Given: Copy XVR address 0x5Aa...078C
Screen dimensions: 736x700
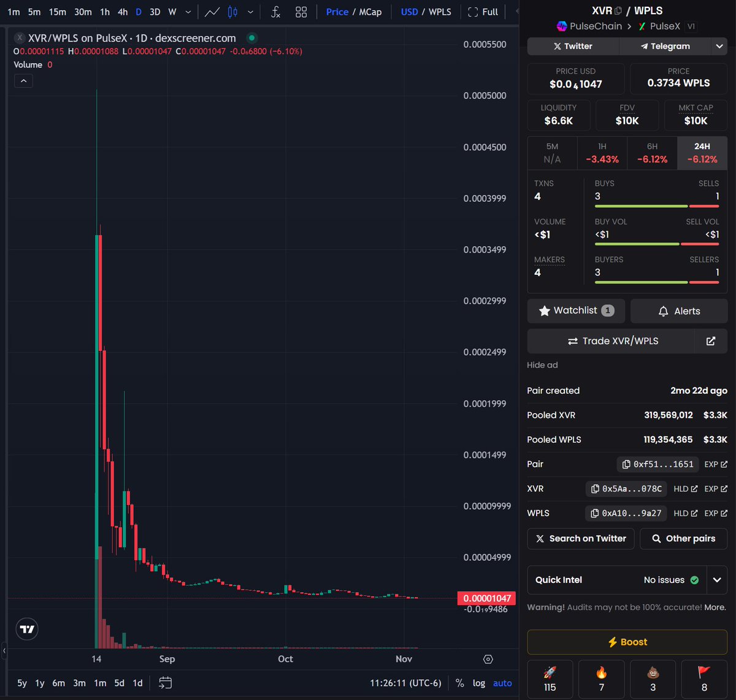Looking at the screenshot, I should pyautogui.click(x=627, y=489).
